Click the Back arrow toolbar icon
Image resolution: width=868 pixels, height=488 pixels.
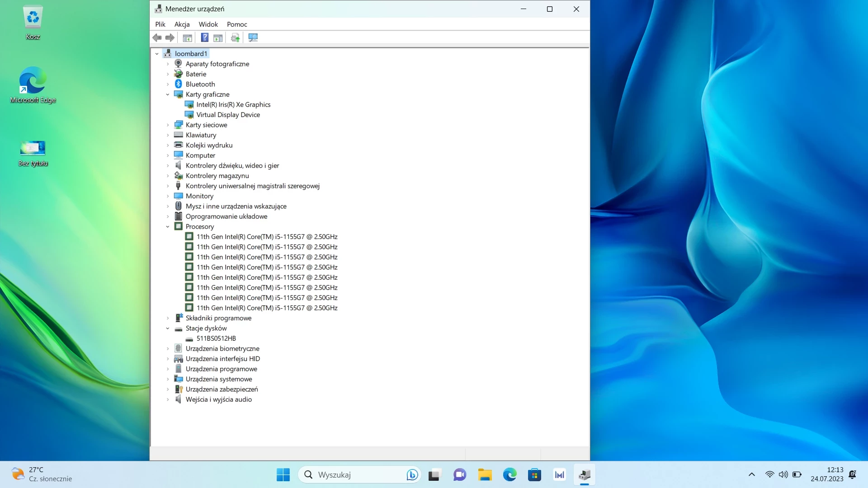pyautogui.click(x=157, y=38)
